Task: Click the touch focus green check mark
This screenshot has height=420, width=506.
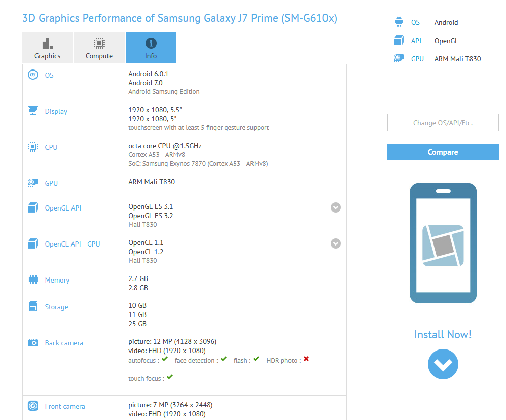Action: pos(170,377)
